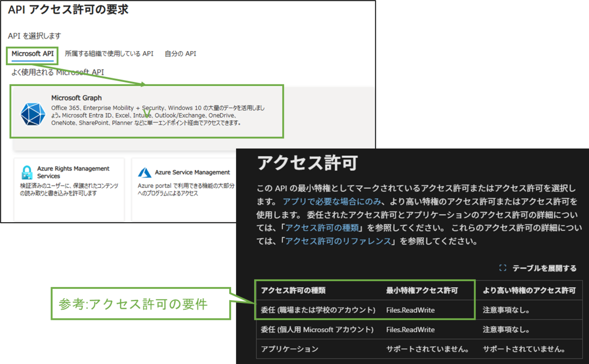Click the アクセス許可の種類 column header
This screenshot has height=364, width=589.
(x=293, y=290)
